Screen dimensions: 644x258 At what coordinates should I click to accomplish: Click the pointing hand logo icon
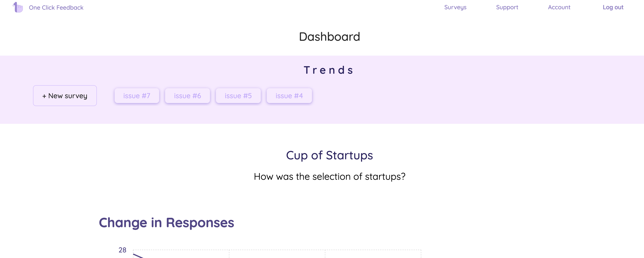click(x=18, y=7)
